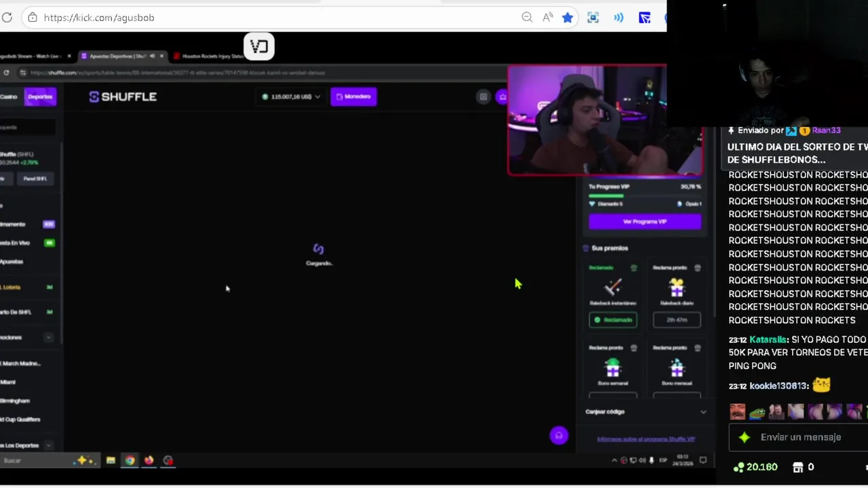This screenshot has width=868, height=488.
Task: Switch to the Agusbob Stream tab in streamed browser
Action: [31, 56]
